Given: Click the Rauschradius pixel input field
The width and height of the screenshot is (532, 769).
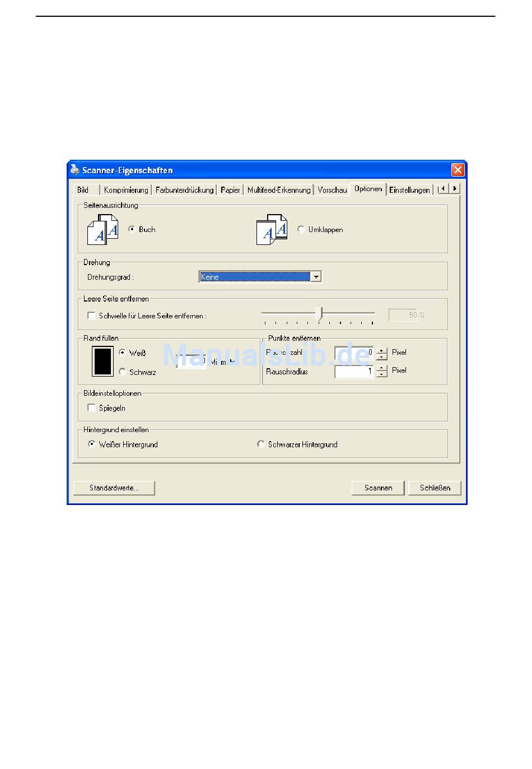Looking at the screenshot, I should 354,372.
